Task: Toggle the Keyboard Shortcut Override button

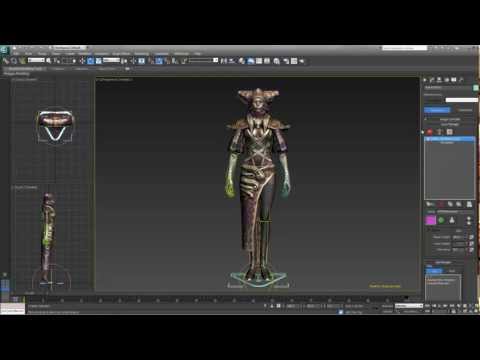Action: click(x=141, y=61)
